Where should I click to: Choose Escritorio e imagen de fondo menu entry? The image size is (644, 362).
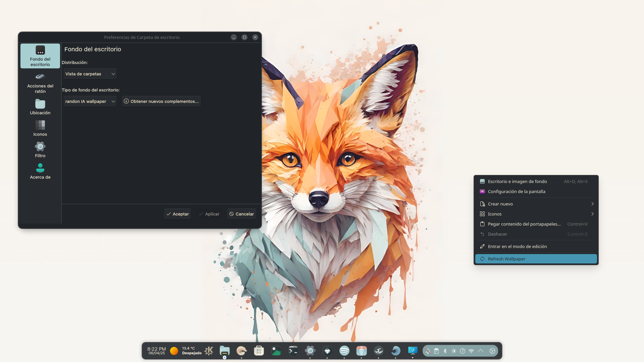tap(536, 181)
